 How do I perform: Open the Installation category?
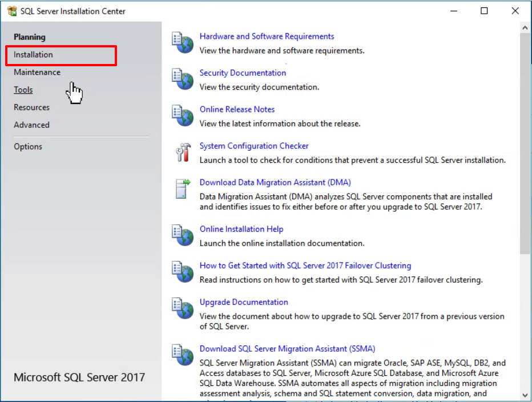click(33, 55)
